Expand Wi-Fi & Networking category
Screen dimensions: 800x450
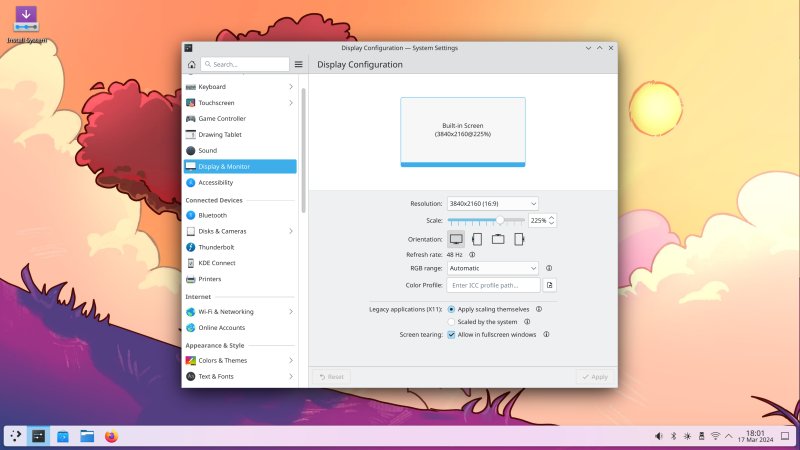point(291,312)
